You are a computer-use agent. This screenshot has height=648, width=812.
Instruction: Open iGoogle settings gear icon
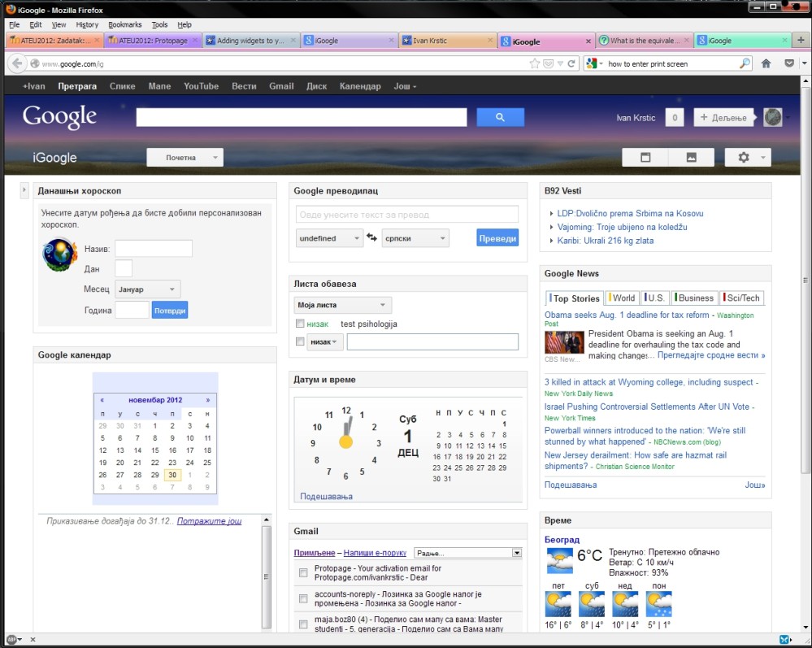pos(744,157)
